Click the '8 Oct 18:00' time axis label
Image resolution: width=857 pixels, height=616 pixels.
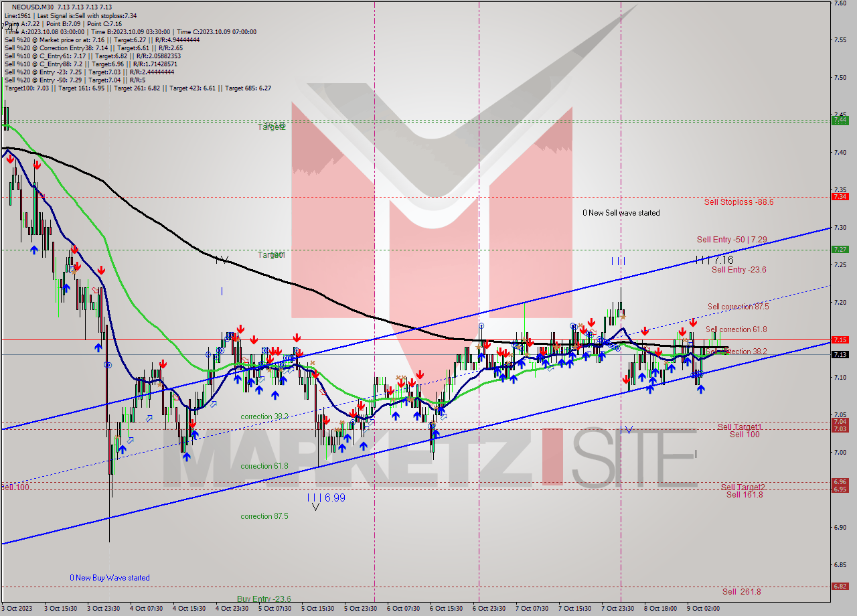(661, 609)
